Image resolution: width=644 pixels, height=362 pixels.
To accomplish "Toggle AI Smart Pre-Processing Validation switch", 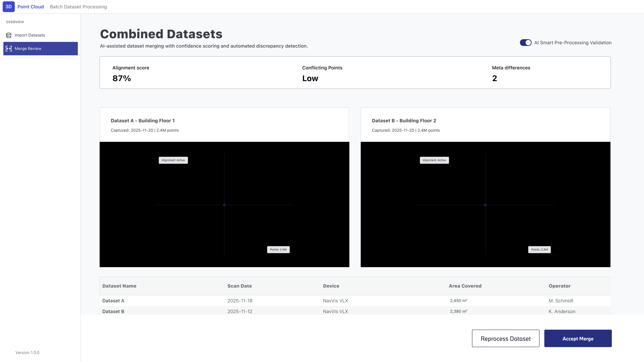I will click(525, 43).
